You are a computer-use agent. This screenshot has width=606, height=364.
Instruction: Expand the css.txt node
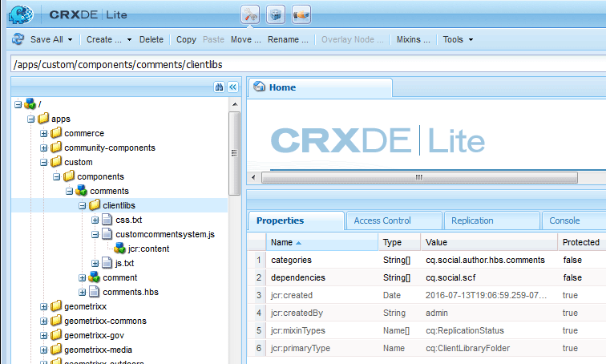[x=95, y=220]
